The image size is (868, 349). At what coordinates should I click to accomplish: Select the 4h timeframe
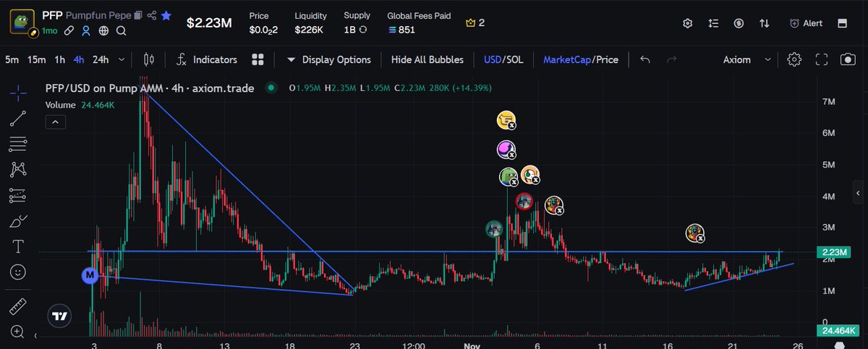pos(78,59)
